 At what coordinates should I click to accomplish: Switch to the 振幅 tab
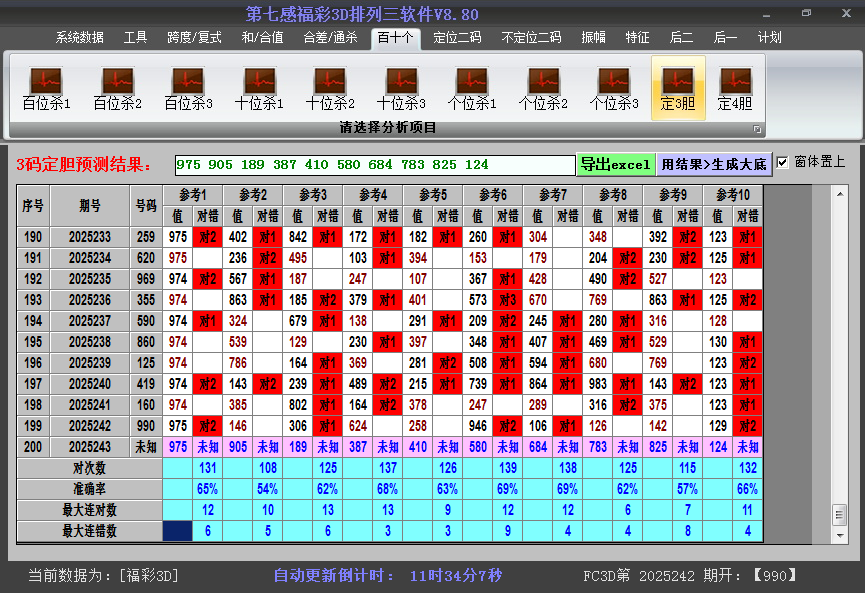(x=593, y=38)
